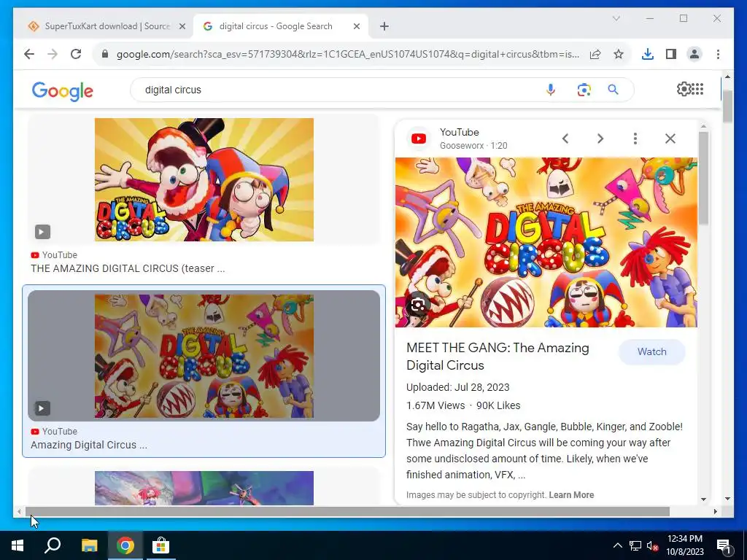
Task: Search by image with Google Lens icon
Action: click(584, 90)
